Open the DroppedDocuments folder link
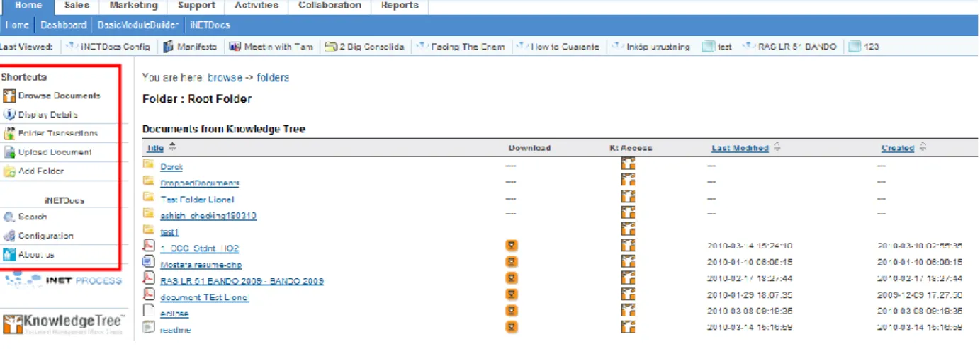The image size is (980, 349). click(200, 183)
